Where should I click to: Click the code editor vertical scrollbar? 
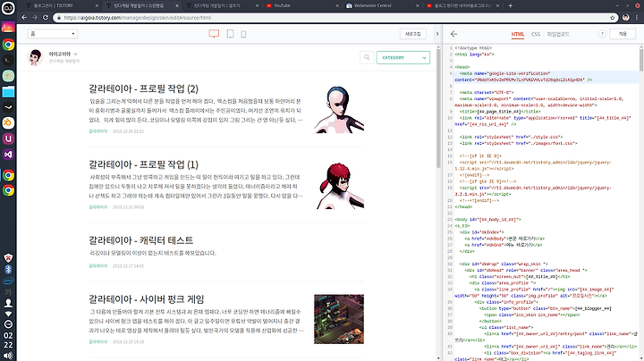pyautogui.click(x=641, y=60)
